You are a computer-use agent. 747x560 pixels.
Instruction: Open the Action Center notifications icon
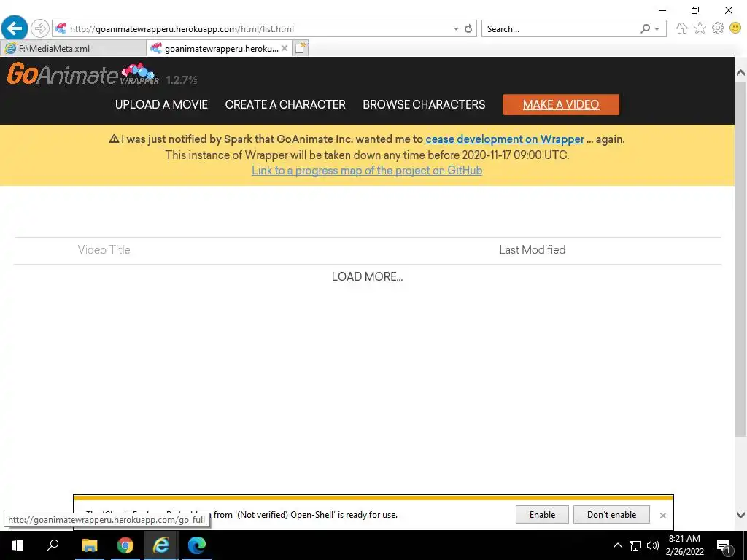click(724, 545)
